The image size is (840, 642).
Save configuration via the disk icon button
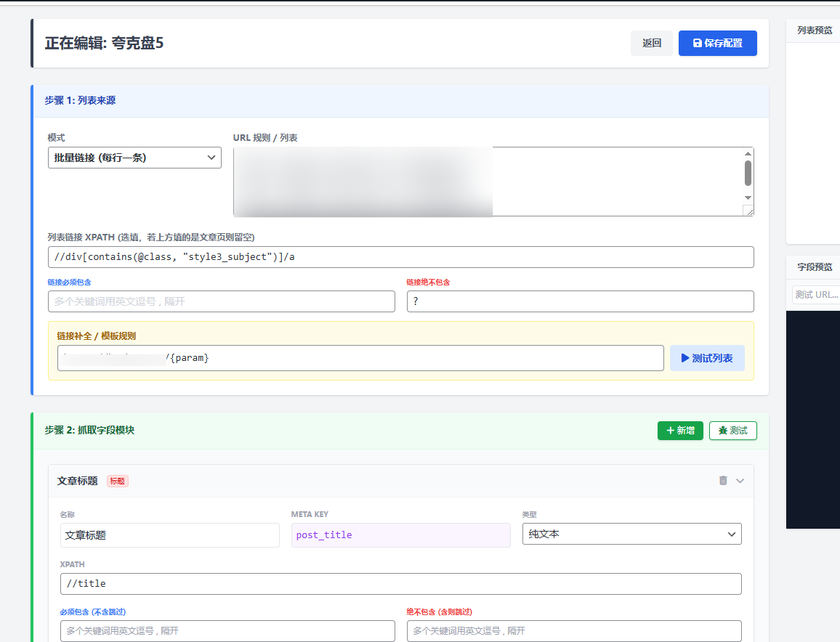717,43
